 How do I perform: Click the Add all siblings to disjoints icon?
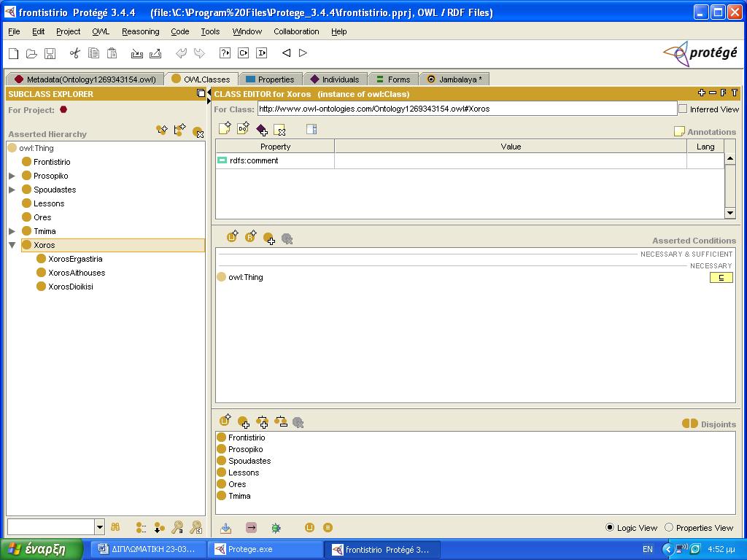tap(262, 422)
